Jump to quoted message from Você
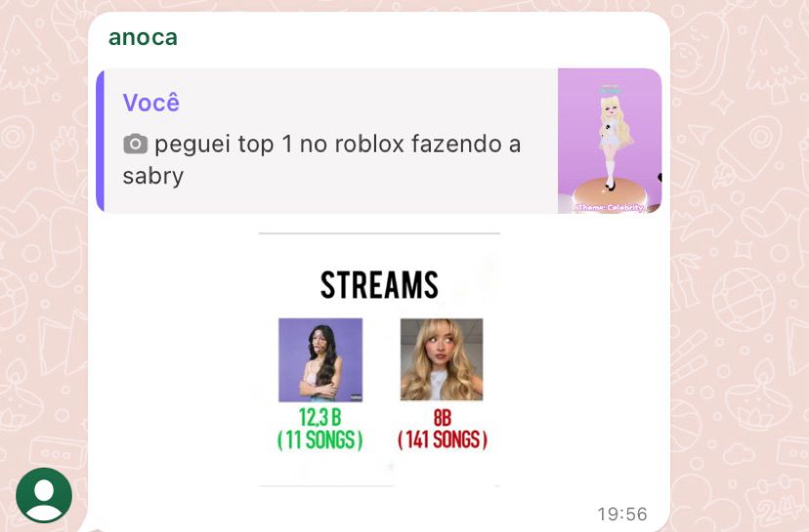 [379, 141]
